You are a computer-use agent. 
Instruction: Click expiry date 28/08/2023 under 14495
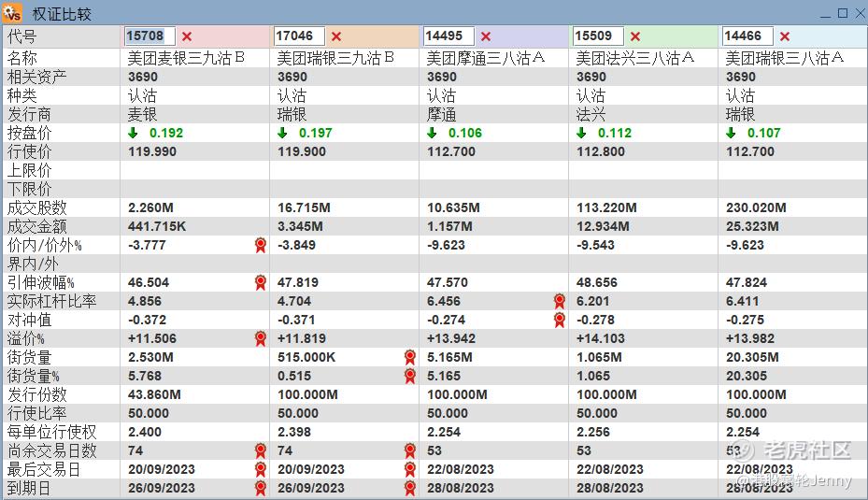pos(461,489)
